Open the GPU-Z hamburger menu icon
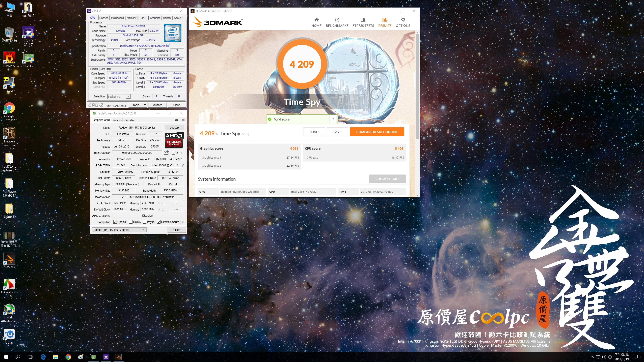 point(183,120)
